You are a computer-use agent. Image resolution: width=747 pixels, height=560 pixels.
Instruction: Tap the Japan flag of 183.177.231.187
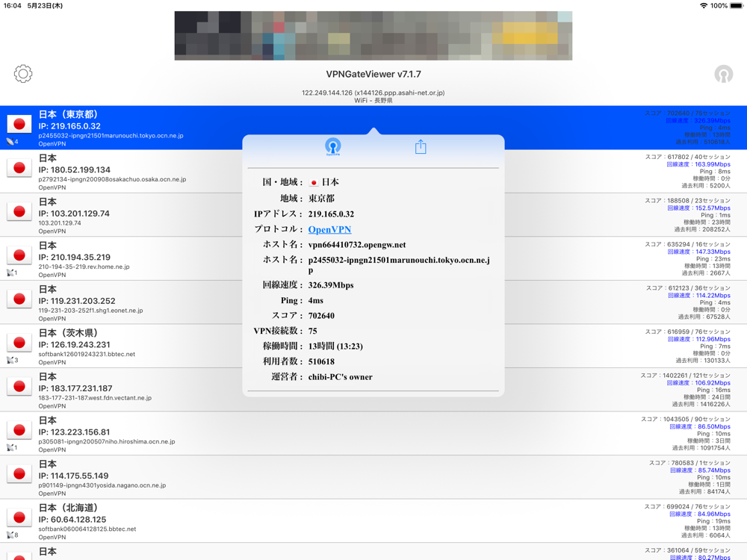19,387
